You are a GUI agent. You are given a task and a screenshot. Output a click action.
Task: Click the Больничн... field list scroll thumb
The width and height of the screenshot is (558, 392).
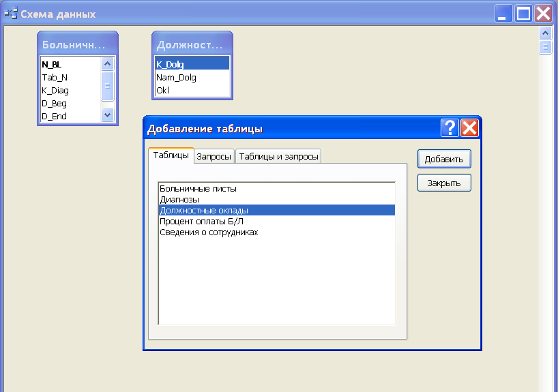tap(108, 86)
